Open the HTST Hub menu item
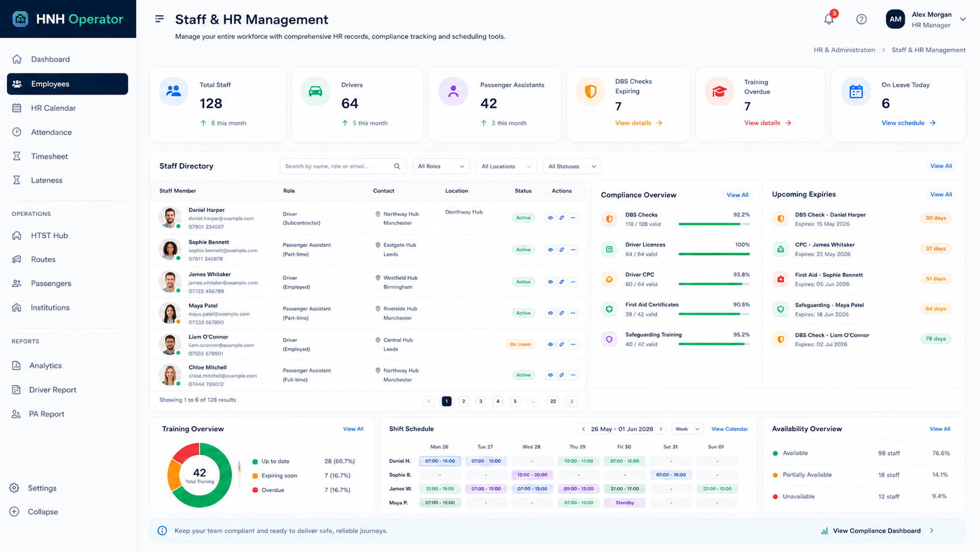This screenshot has height=552, width=980. (x=67, y=235)
